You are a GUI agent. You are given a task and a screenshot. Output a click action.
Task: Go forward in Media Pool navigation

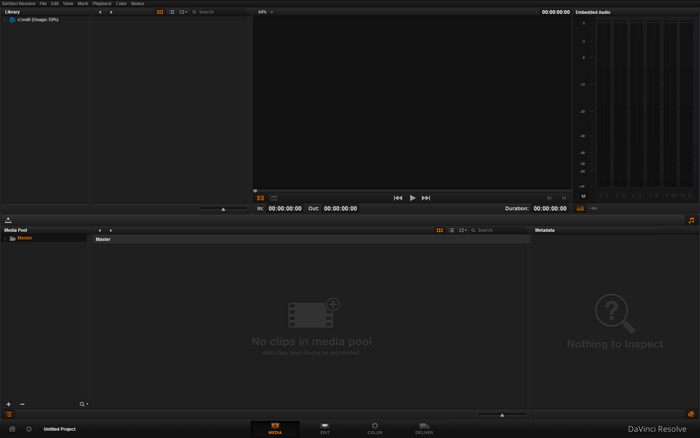(x=111, y=230)
